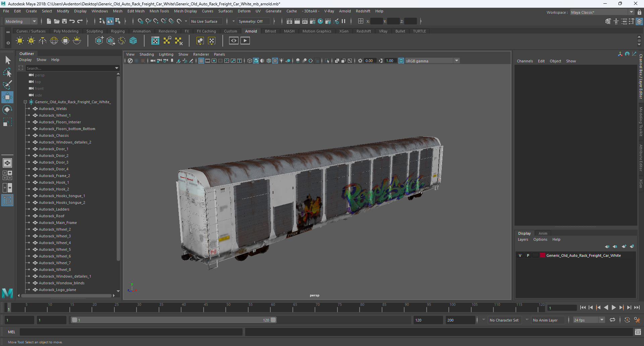Click the Arnold RenderView eye icon
Screen dimensions: 644x346
point(234,41)
